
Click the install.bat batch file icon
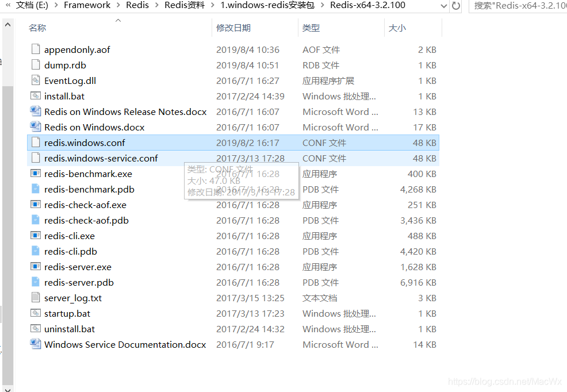coord(36,96)
